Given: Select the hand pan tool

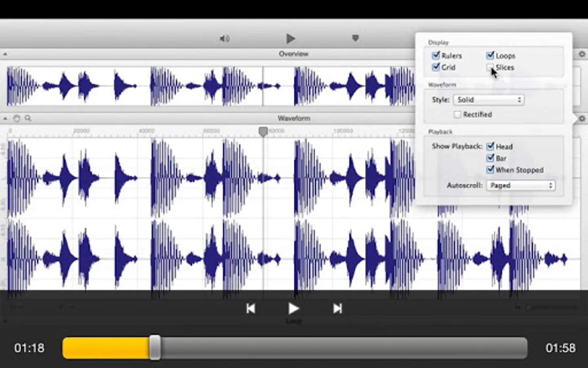Looking at the screenshot, I should (17, 119).
